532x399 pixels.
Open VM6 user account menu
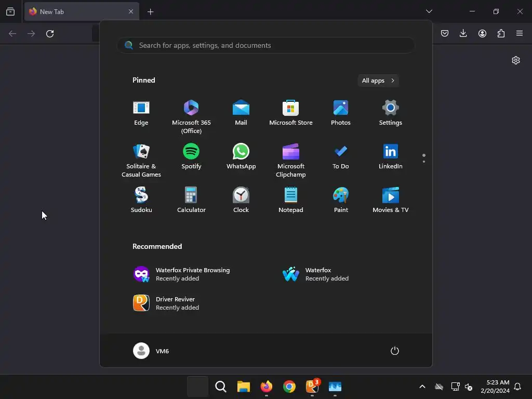pos(151,351)
